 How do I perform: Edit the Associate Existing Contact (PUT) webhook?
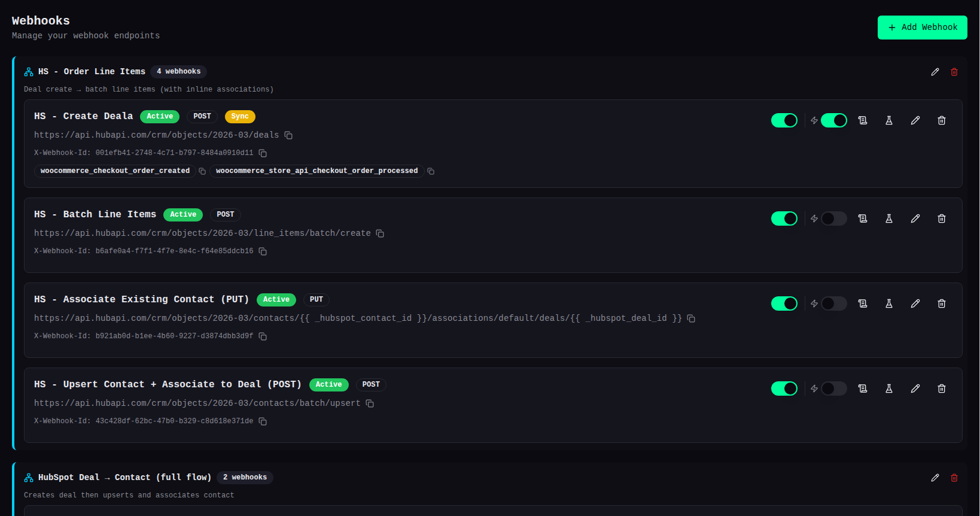pyautogui.click(x=915, y=303)
